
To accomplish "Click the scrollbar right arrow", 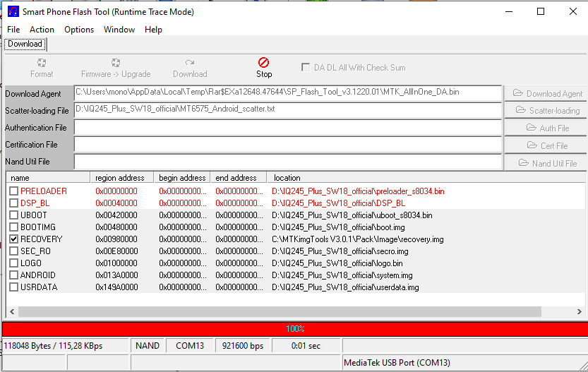I will click(580, 311).
